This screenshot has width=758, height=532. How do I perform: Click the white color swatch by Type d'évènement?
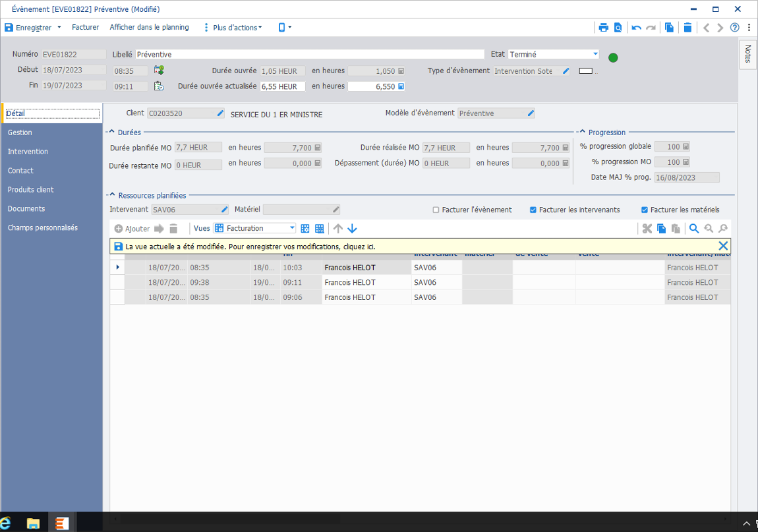pos(585,71)
